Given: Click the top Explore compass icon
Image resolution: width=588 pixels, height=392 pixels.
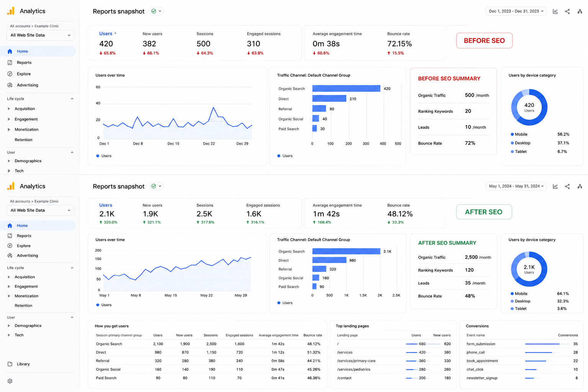Looking at the screenshot, I should click(10, 74).
